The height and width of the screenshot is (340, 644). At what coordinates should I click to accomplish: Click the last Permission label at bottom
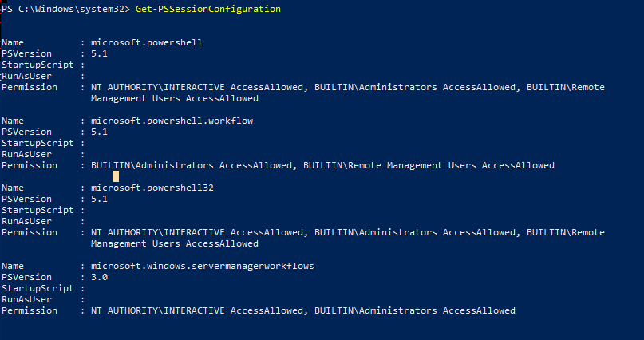(x=30, y=310)
